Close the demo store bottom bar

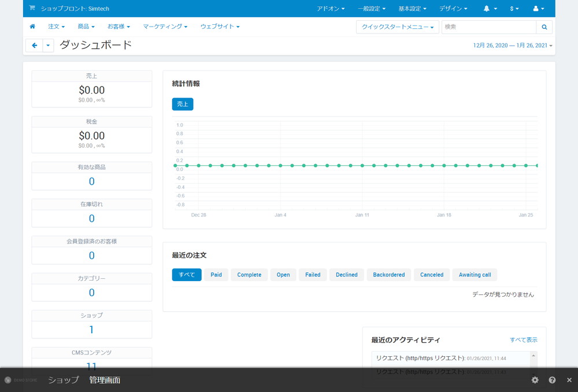point(569,380)
